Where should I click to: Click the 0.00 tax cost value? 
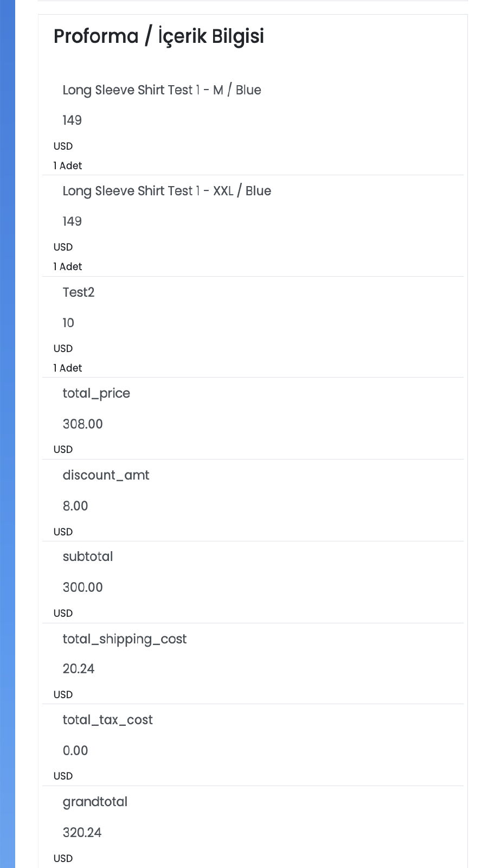pos(75,751)
